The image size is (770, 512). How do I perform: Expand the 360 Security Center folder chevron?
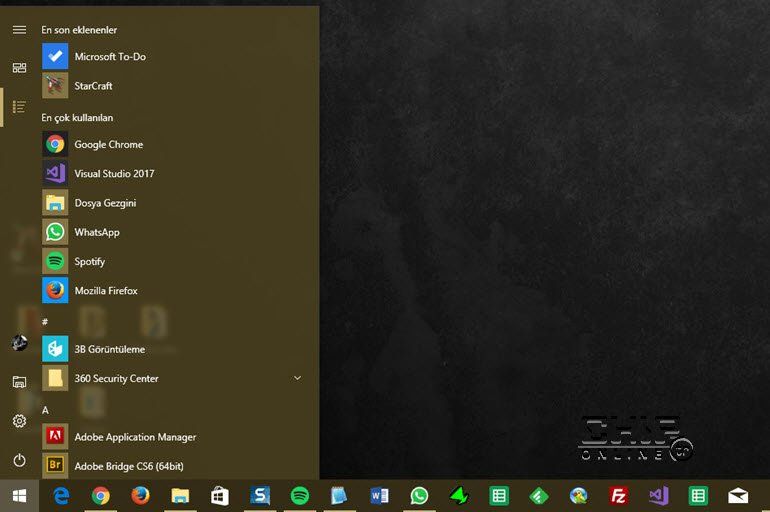[297, 378]
